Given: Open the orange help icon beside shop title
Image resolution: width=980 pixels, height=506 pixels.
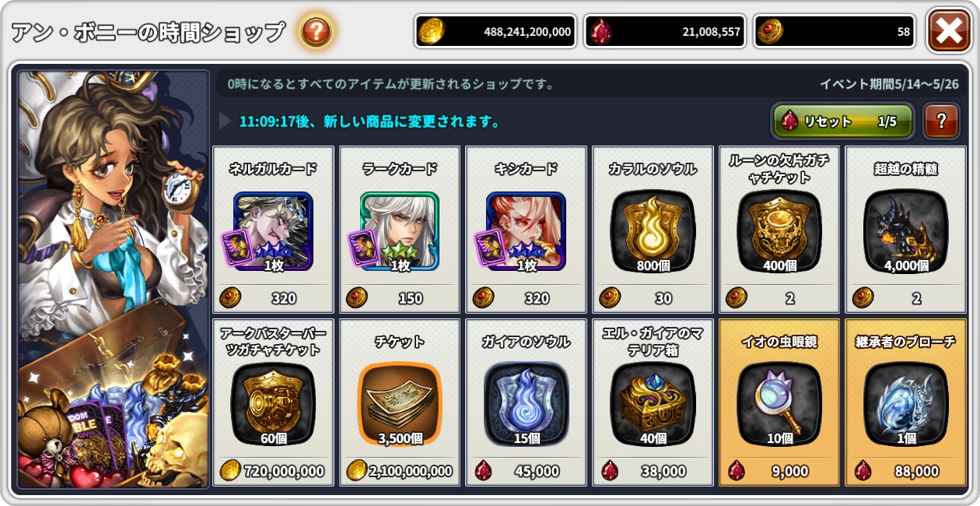Looking at the screenshot, I should click(x=316, y=32).
